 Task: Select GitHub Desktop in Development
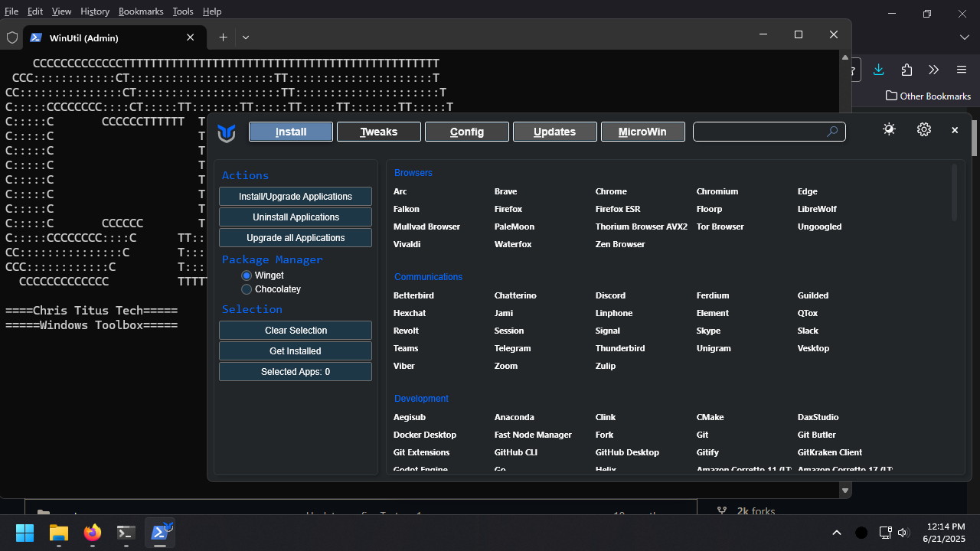pos(627,452)
